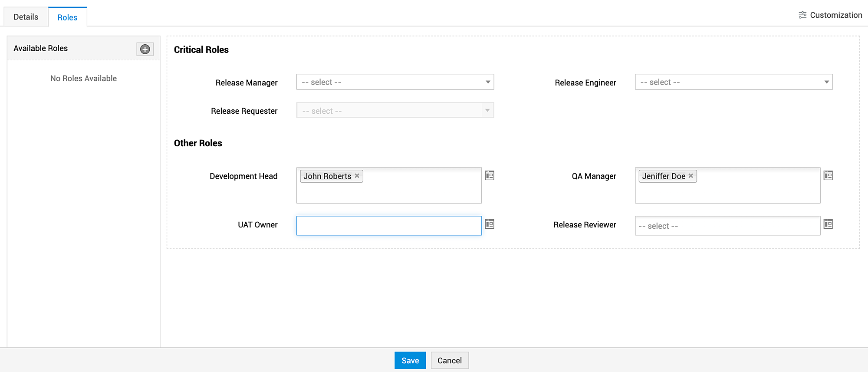Switch to the Details tab
The width and height of the screenshot is (868, 372).
coord(26,17)
